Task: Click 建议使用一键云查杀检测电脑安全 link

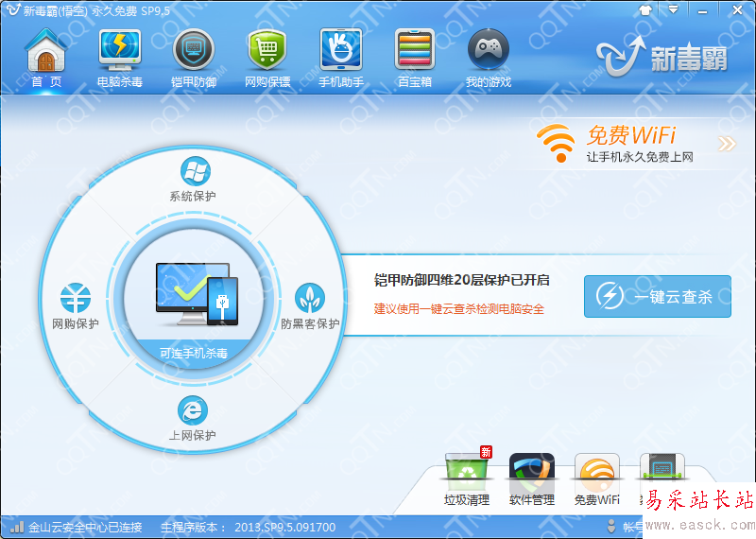Action: click(x=459, y=309)
